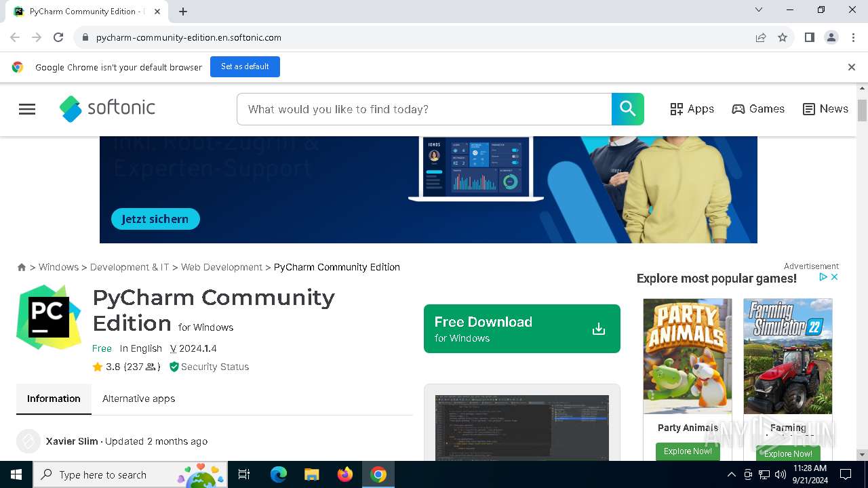
Task: Click the home breadcrumb icon
Action: 22,267
